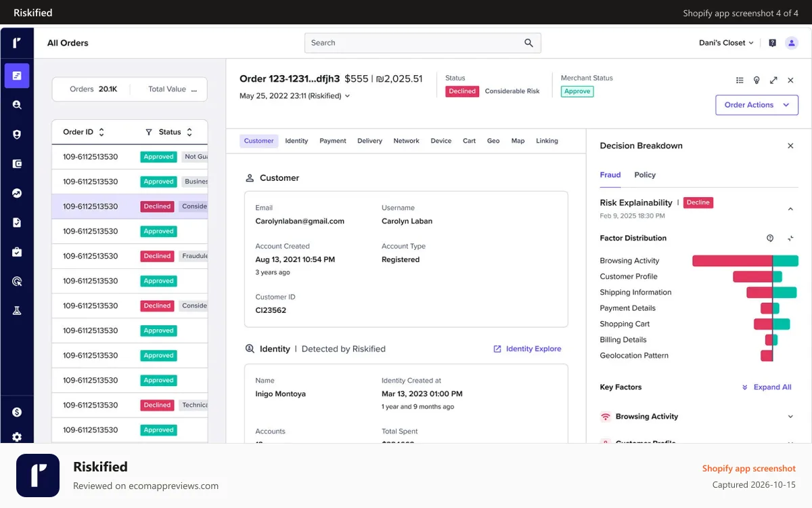Click the search magnifier icon

pyautogui.click(x=528, y=43)
